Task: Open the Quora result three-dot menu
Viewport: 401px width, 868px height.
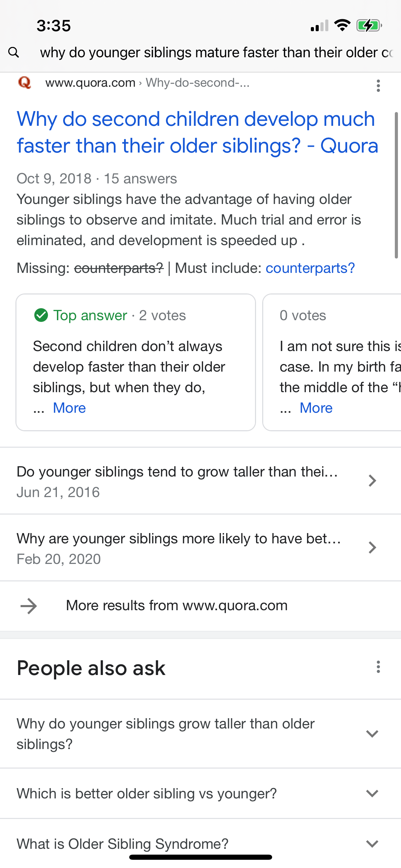Action: (378, 86)
